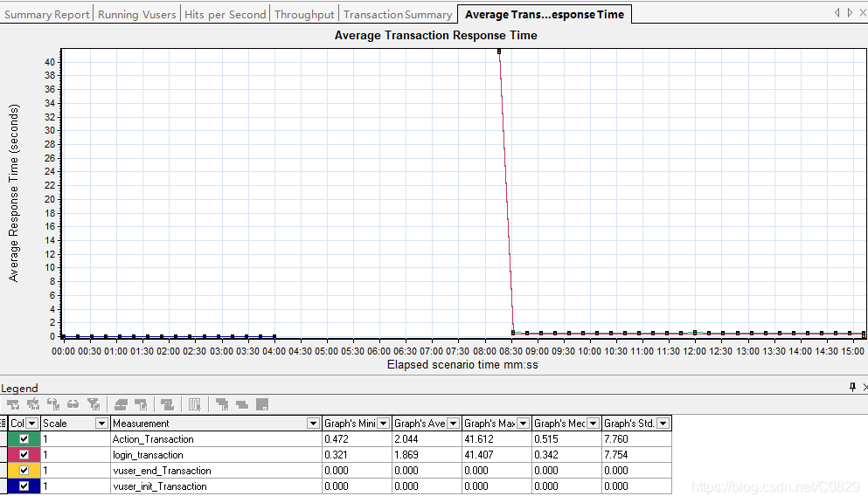868x503 pixels.
Task: Click the 1.869 average value cell
Action: [x=427, y=455]
